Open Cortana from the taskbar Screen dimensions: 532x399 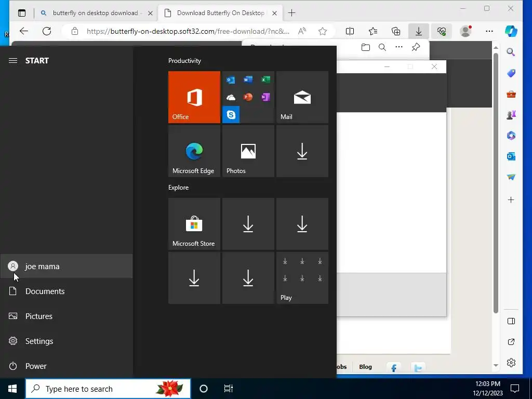tap(204, 389)
